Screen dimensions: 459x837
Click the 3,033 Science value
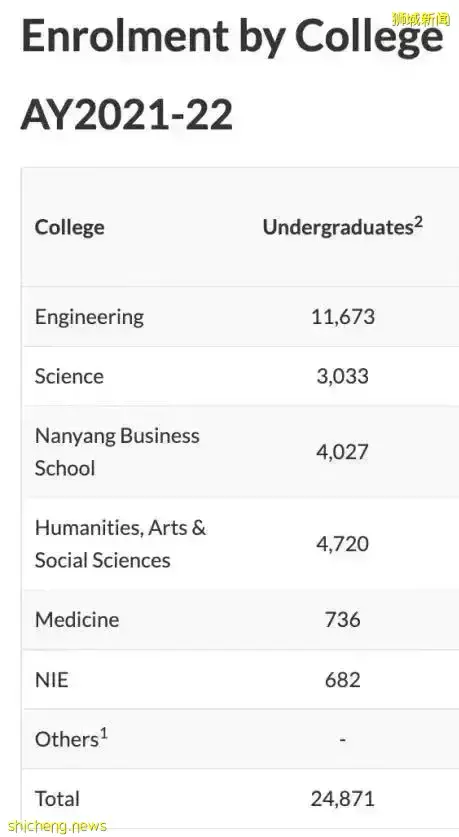[x=343, y=376]
